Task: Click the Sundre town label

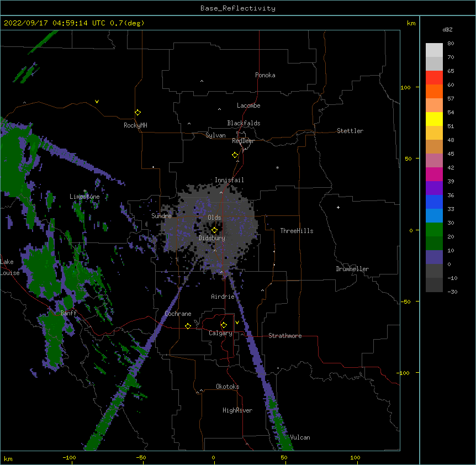Action: [161, 216]
